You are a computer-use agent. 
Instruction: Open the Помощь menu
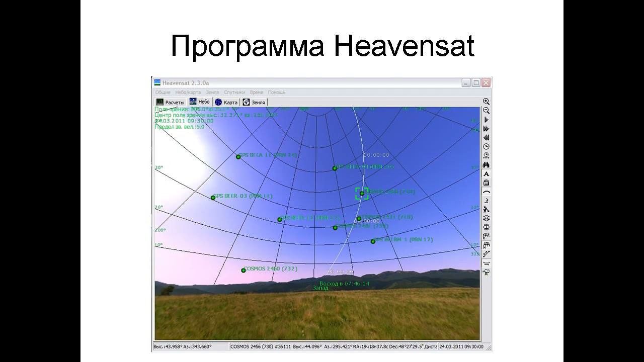(276, 92)
